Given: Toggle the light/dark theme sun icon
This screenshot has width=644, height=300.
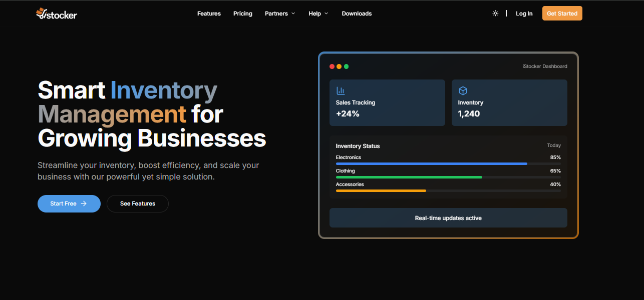Looking at the screenshot, I should coord(495,13).
